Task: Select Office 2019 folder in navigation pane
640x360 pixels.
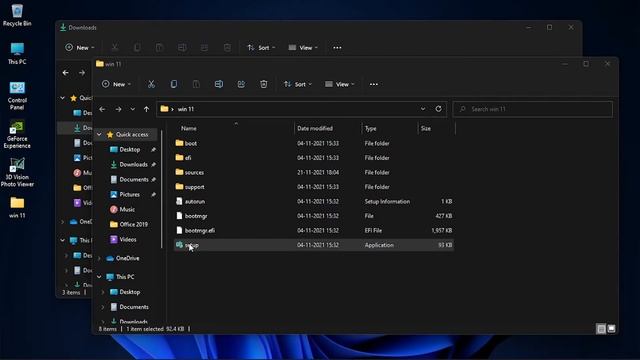Action: point(133,224)
